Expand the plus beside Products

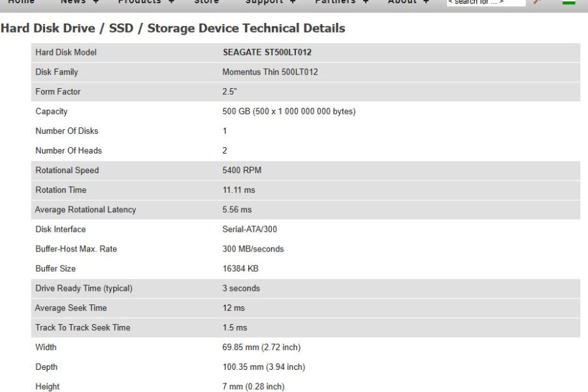click(x=171, y=1)
